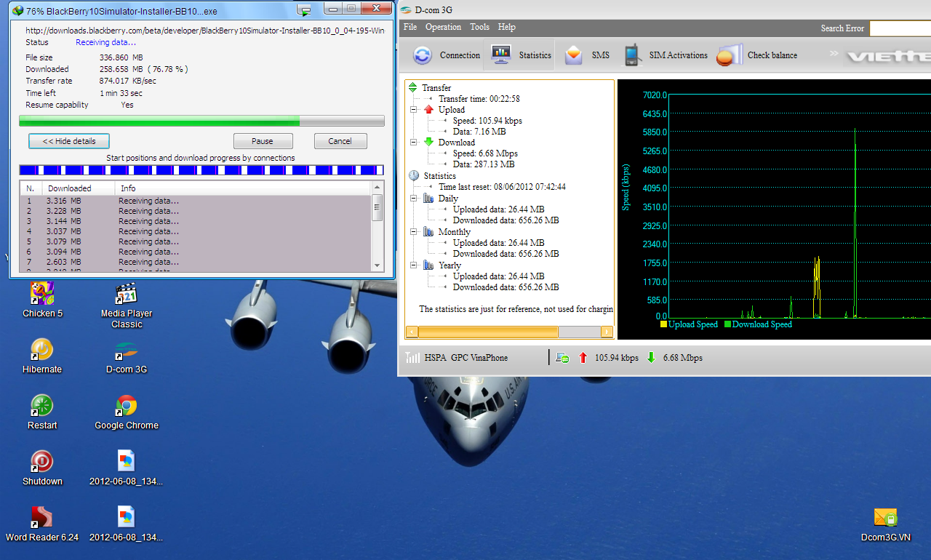Screen dimensions: 931x560
Task: Click the SMS envelope icon
Action: pos(574,55)
